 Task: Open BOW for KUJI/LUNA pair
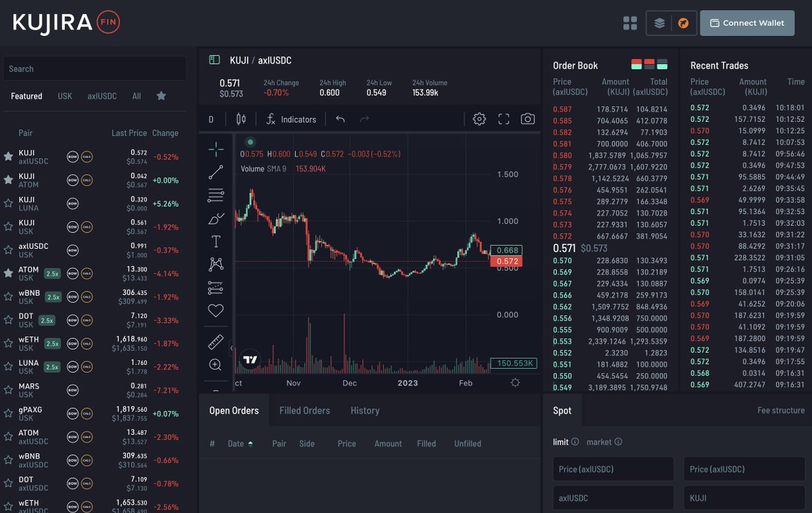(x=73, y=203)
